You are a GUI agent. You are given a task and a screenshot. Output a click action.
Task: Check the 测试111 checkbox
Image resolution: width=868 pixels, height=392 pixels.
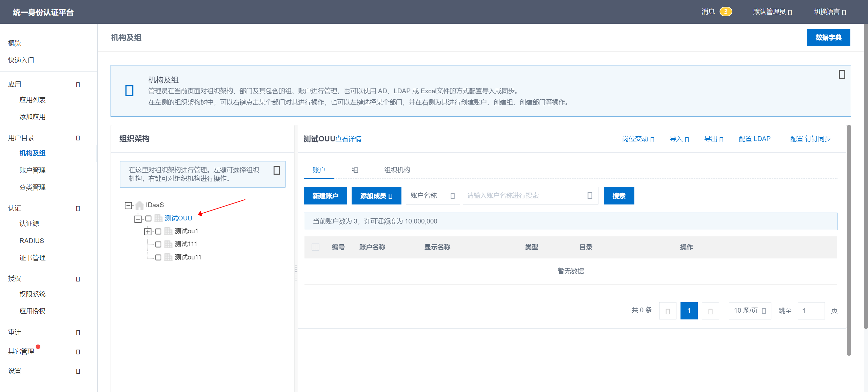click(158, 244)
